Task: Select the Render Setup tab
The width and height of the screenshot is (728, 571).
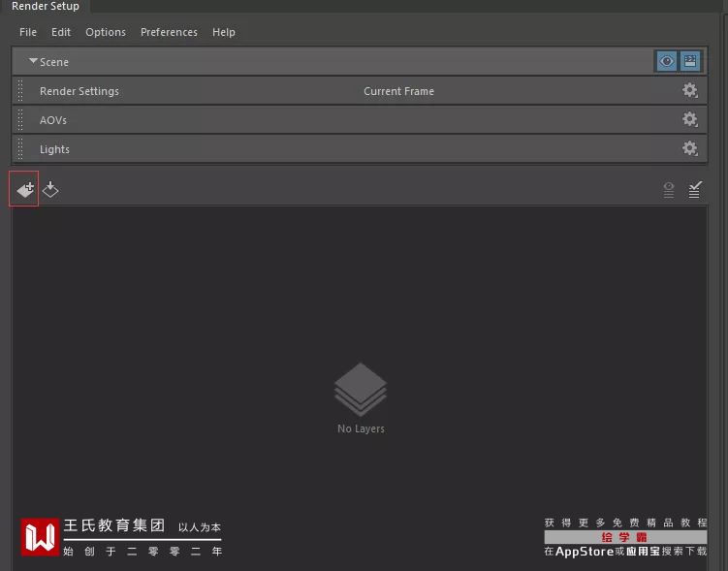Action: point(45,6)
